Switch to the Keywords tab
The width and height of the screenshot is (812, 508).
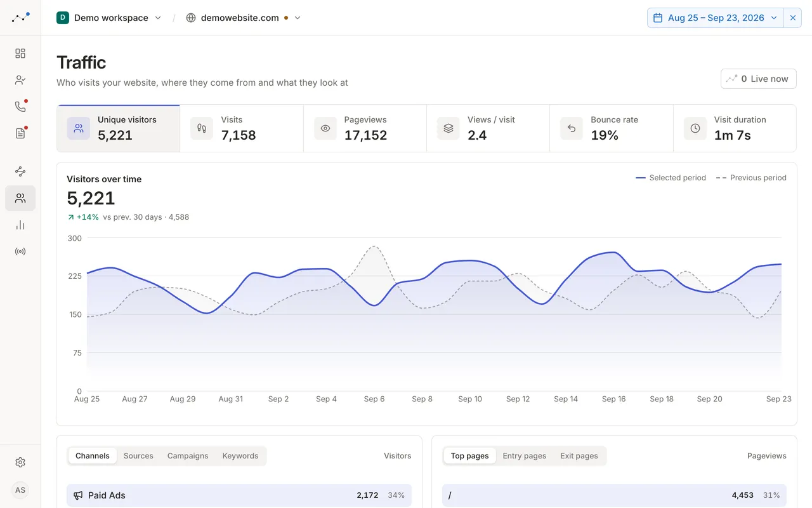pyautogui.click(x=240, y=456)
